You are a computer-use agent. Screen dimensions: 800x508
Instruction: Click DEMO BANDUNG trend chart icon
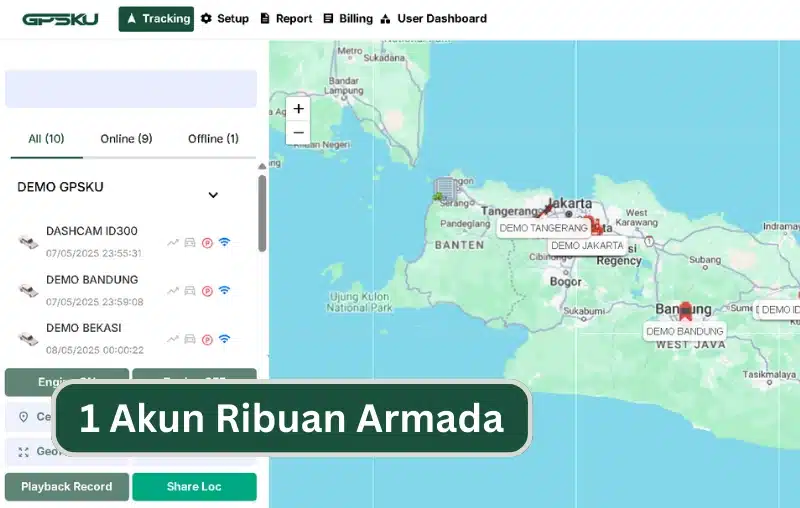173,291
